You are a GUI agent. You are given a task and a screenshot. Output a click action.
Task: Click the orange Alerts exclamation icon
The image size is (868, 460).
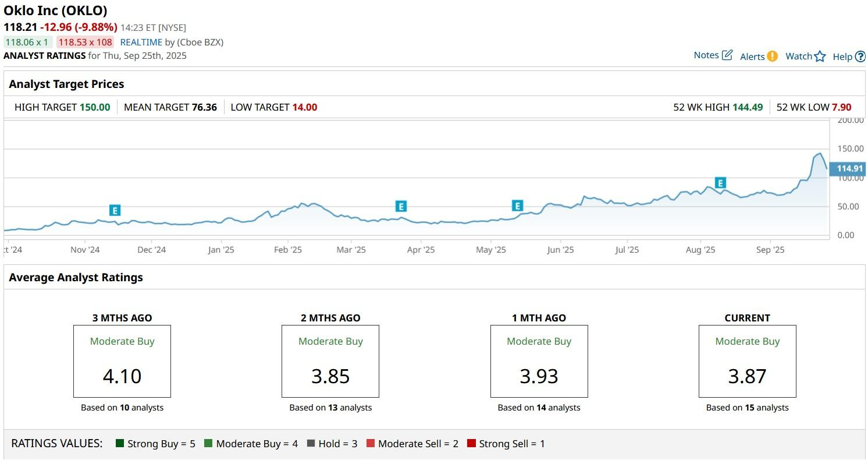(x=772, y=56)
